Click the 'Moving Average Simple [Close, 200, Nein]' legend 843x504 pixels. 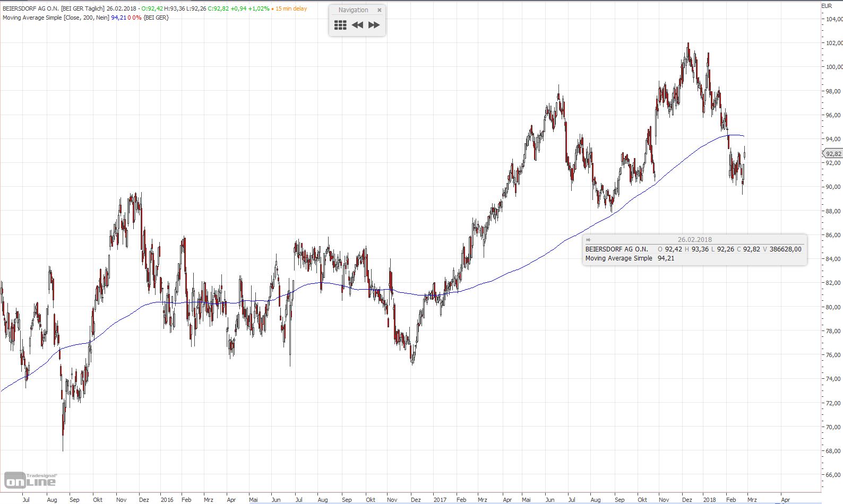56,18
